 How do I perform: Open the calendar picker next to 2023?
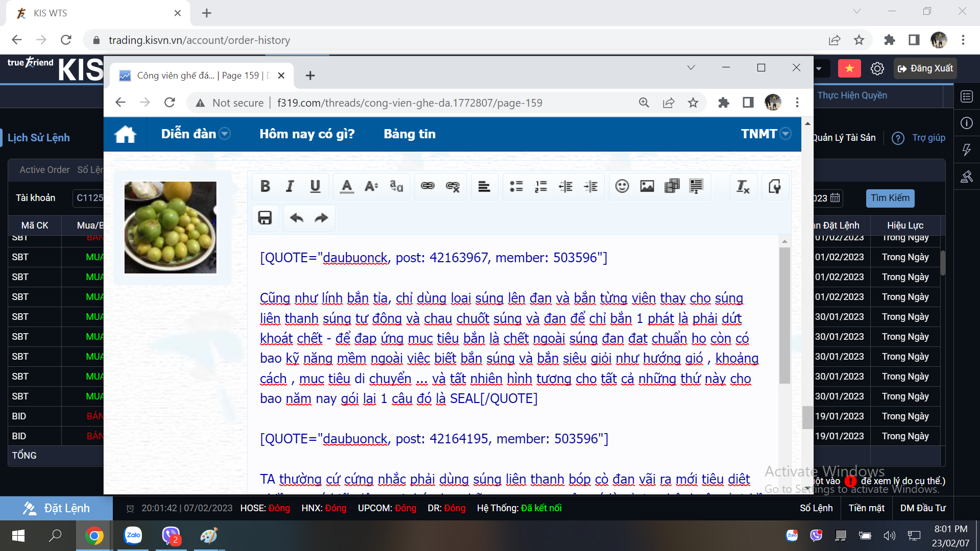point(834,198)
